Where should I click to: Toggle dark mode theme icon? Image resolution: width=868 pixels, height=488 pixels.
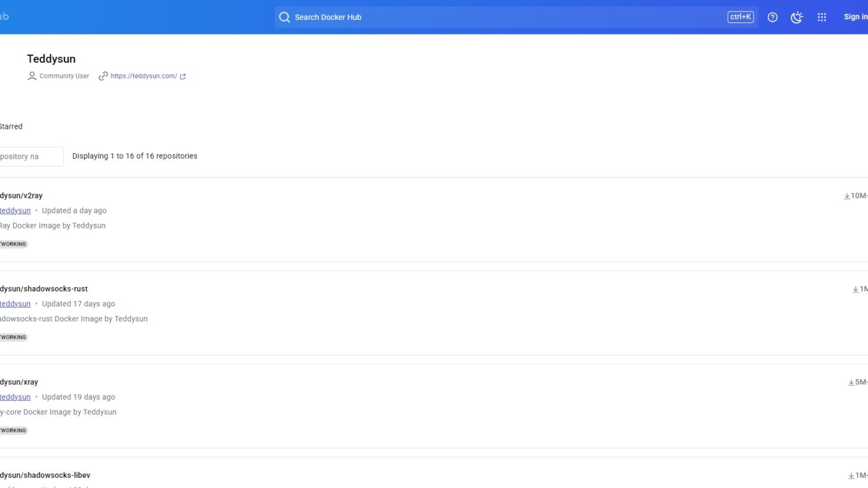coord(797,17)
